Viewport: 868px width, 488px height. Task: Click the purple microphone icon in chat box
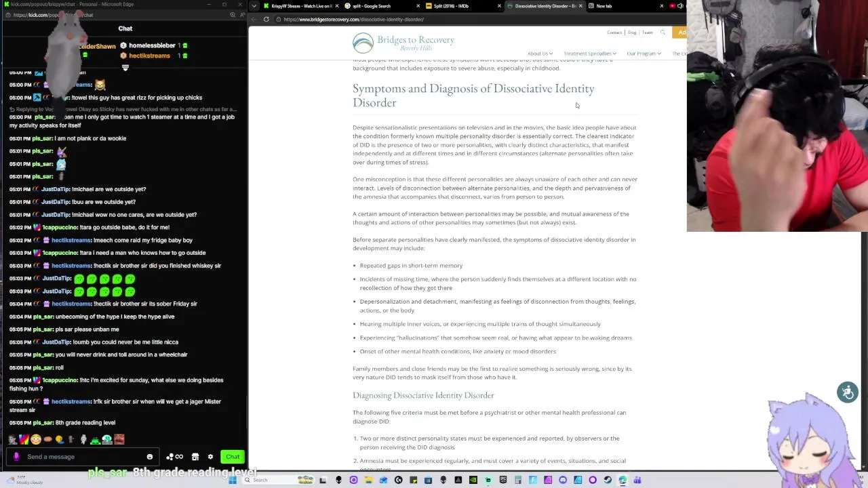(16, 457)
